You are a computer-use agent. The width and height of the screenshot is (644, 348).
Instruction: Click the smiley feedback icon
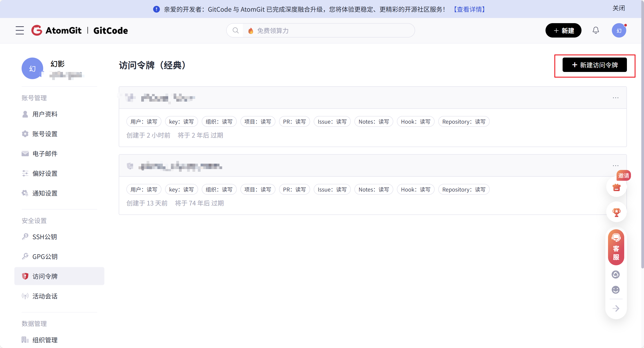coord(615,290)
